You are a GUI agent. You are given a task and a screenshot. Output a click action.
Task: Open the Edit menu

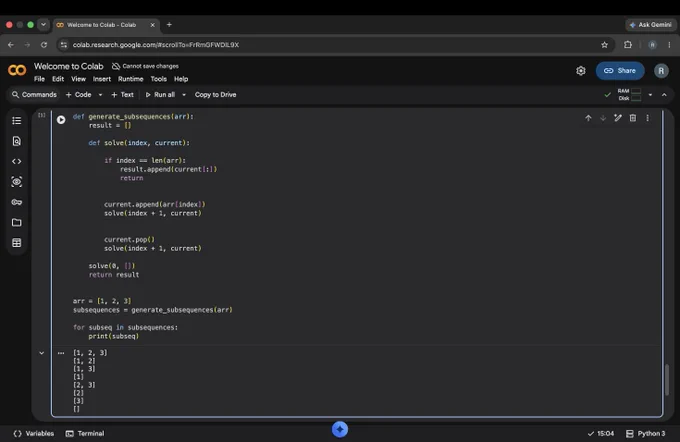tap(58, 79)
